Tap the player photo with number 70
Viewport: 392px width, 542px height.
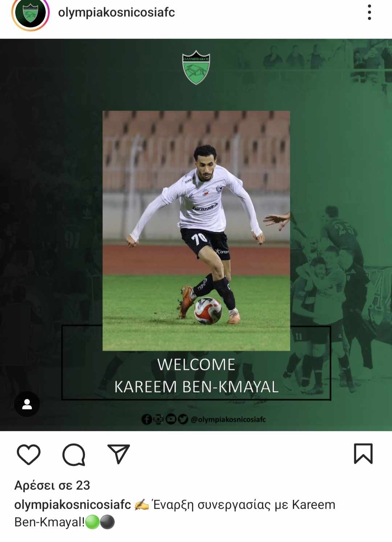click(x=196, y=231)
